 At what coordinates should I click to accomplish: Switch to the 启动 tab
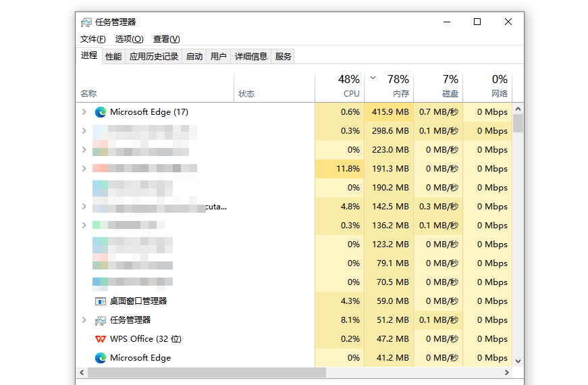point(194,57)
